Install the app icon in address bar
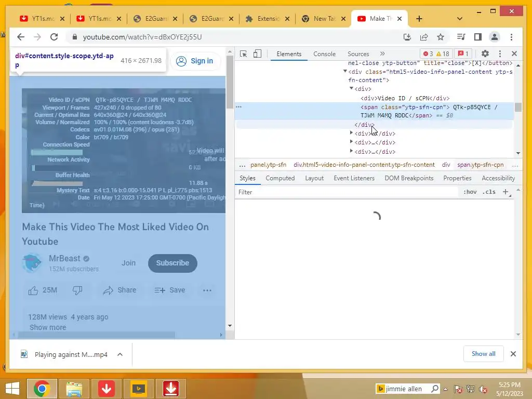The height and width of the screenshot is (399, 532). [407, 37]
